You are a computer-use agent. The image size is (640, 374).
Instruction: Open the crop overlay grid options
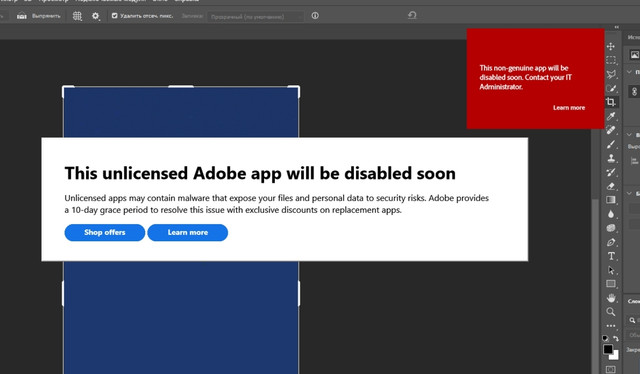click(x=77, y=16)
